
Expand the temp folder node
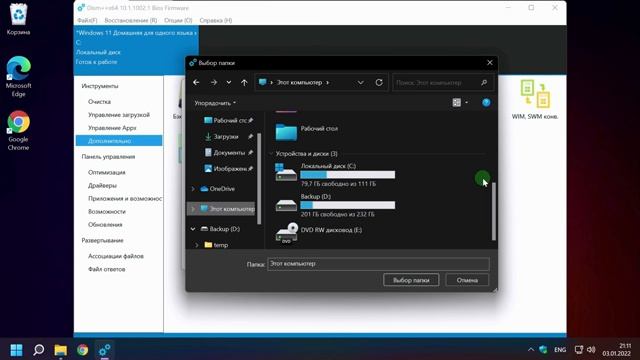197,245
